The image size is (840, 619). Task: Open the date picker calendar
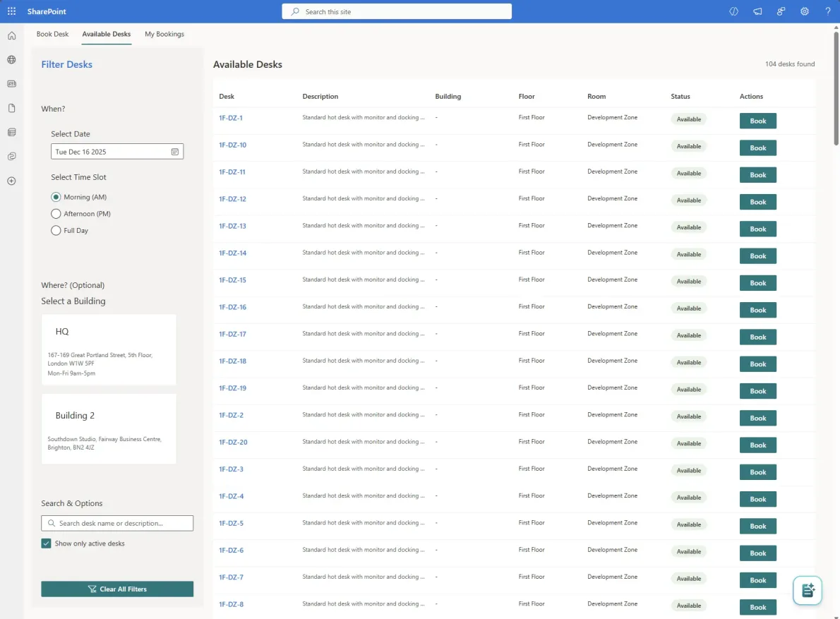pyautogui.click(x=174, y=151)
